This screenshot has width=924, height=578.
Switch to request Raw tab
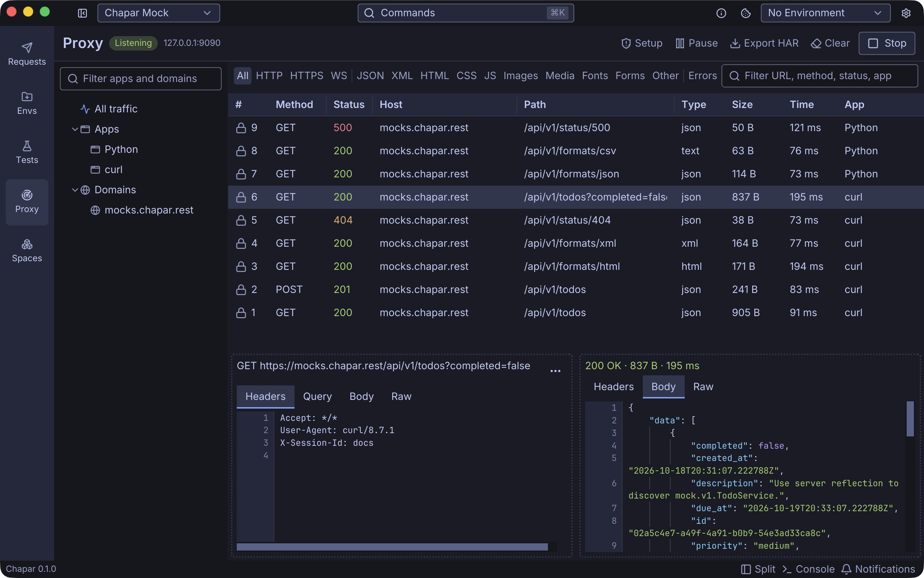pyautogui.click(x=401, y=396)
